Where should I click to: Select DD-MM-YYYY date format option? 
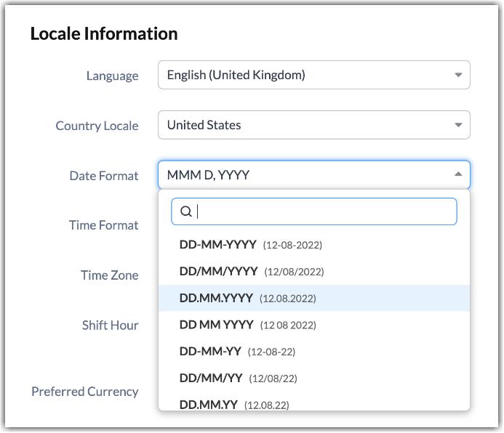(313, 245)
